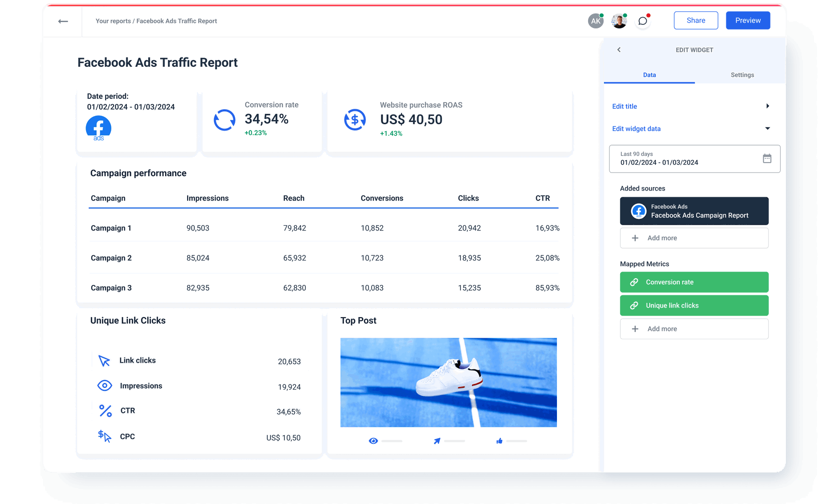Click the CPC dollar-cursor icon
Screen dimensions: 829x504
coord(104,436)
